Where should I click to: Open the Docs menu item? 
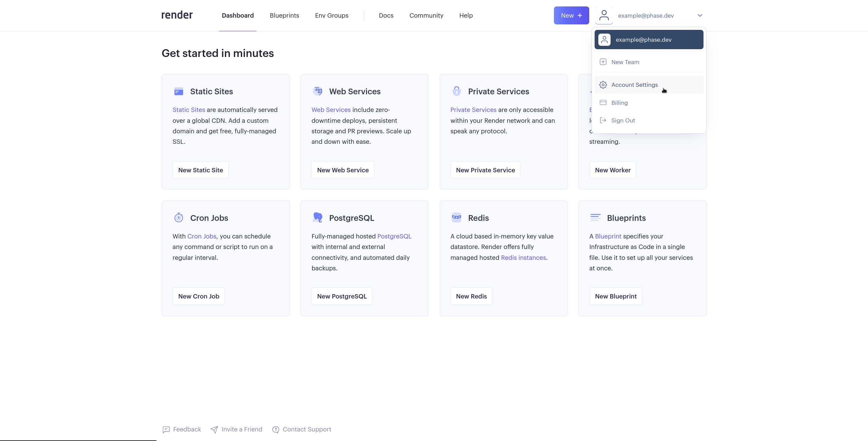tap(386, 15)
